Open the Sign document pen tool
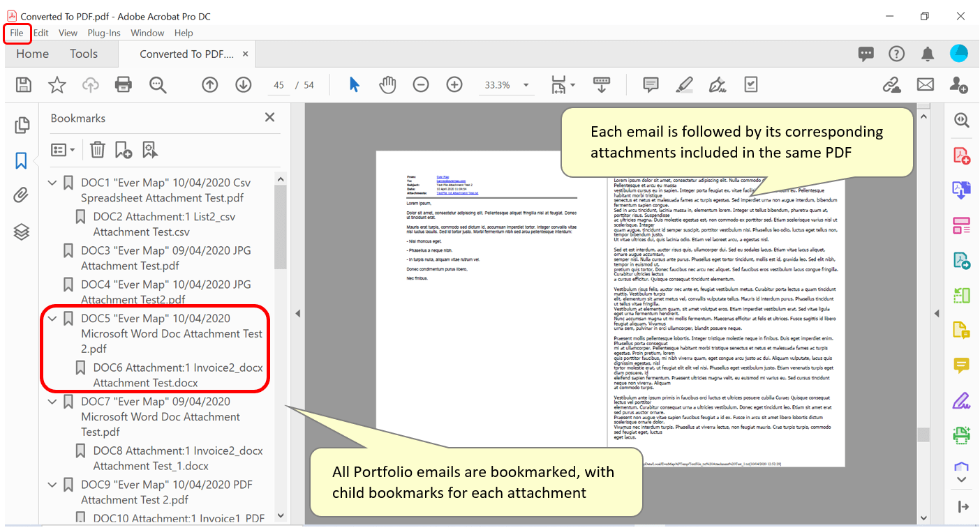 (x=718, y=85)
